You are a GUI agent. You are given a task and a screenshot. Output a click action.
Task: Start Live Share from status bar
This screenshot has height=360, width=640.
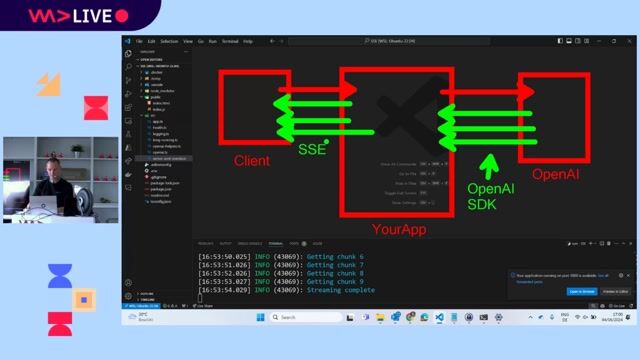pos(202,306)
